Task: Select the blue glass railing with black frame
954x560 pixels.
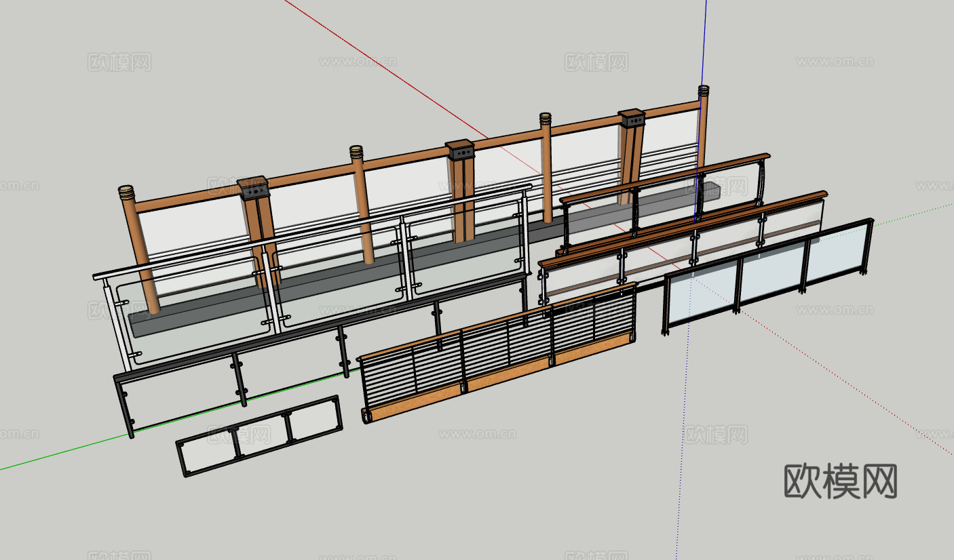Action: pyautogui.click(x=767, y=276)
